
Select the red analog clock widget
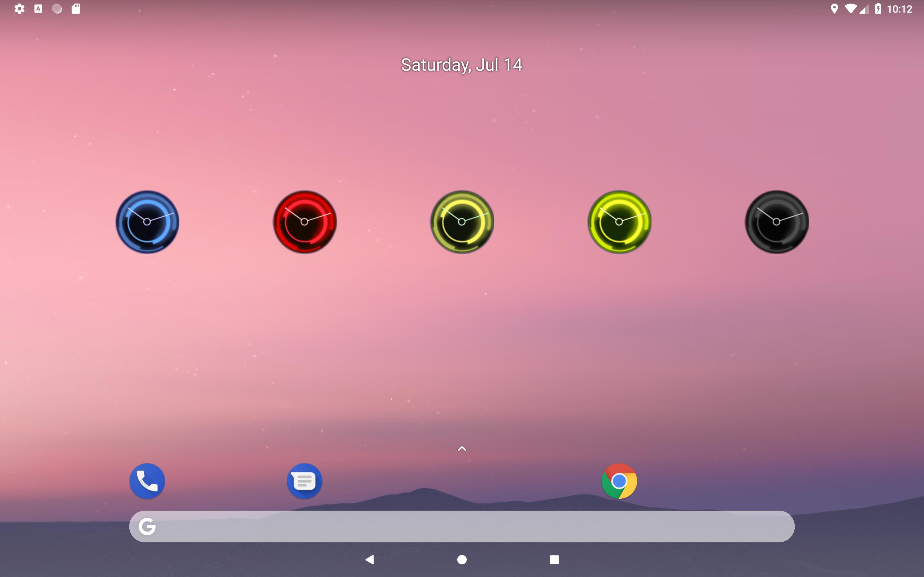point(305,222)
